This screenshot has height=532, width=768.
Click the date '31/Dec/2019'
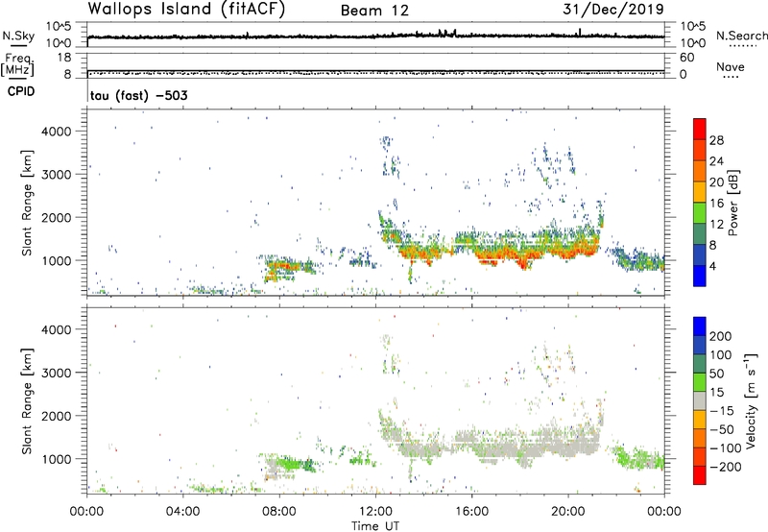point(613,9)
